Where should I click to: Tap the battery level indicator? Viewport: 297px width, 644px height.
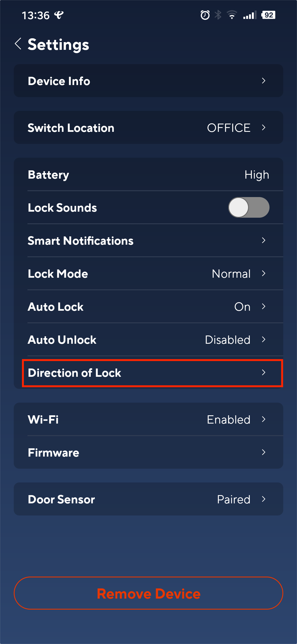(268, 15)
